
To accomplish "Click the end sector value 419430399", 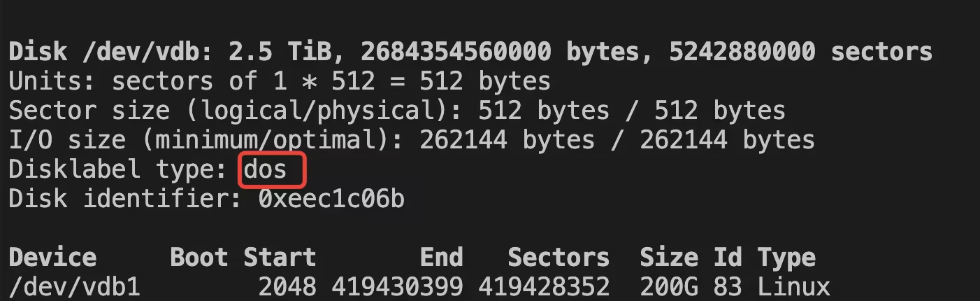I will pyautogui.click(x=397, y=287).
